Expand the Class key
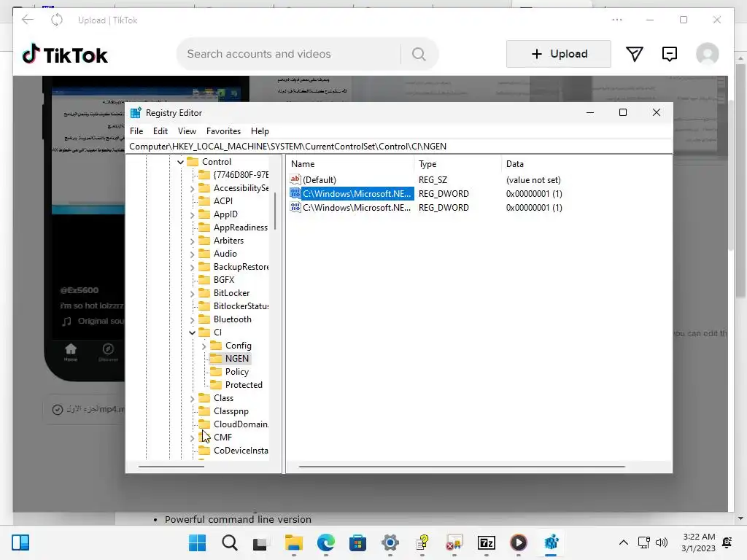The width and height of the screenshot is (747, 560). pos(192,399)
